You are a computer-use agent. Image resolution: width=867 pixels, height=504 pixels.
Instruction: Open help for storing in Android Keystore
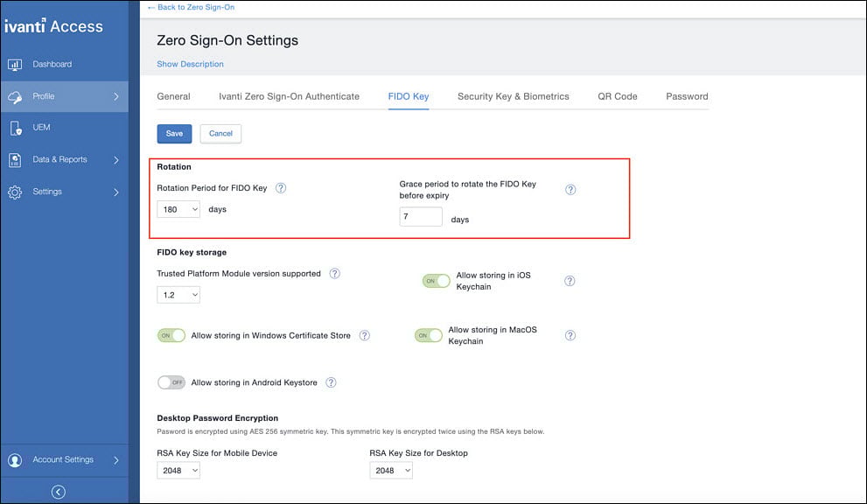click(x=331, y=382)
